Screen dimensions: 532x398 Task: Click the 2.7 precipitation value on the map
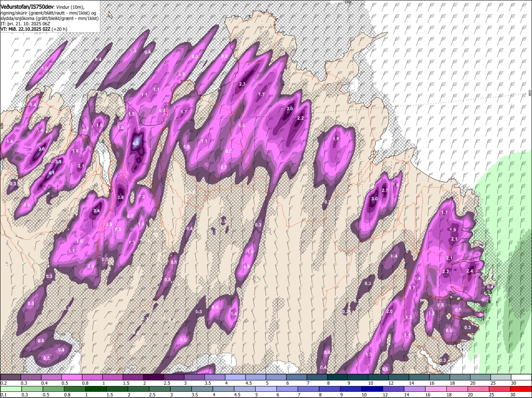click(385, 190)
